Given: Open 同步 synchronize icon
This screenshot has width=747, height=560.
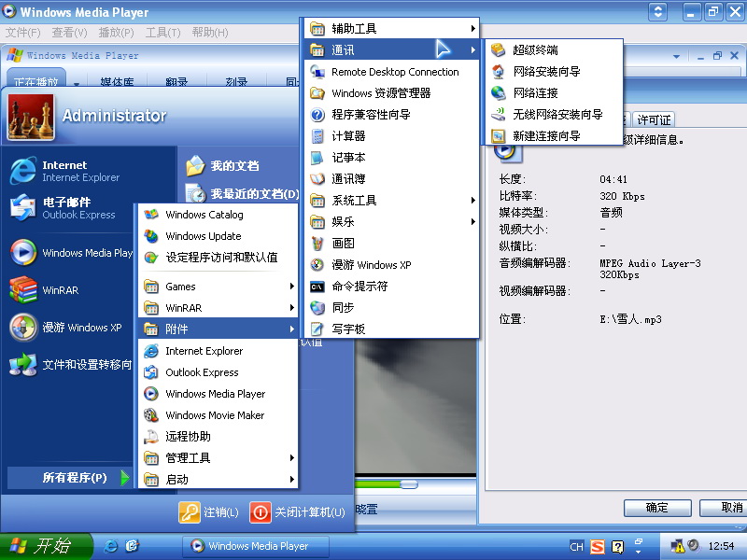Looking at the screenshot, I should point(317,308).
